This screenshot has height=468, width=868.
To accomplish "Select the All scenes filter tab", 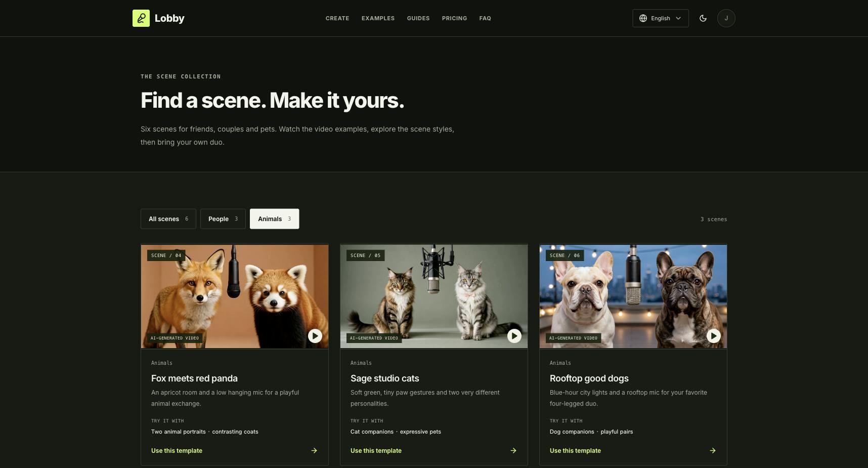I will pyautogui.click(x=168, y=219).
